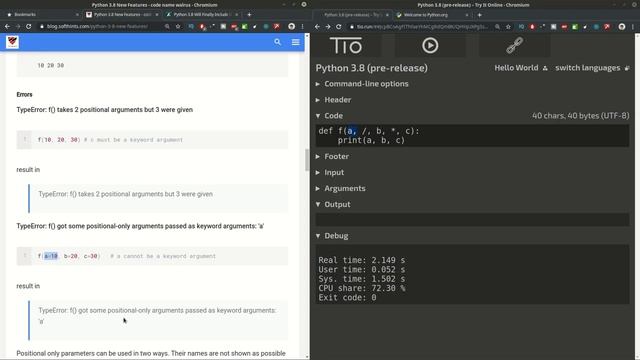Open the TIO Chromium three-dot menu
This screenshot has height=360, width=640.
[633, 27]
